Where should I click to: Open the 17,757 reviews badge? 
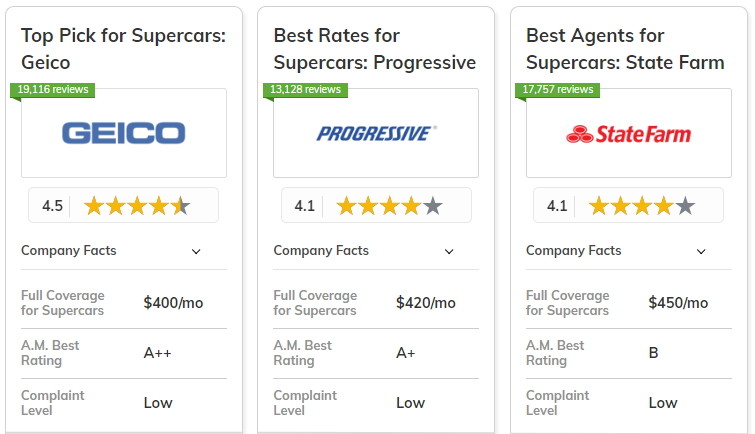click(558, 90)
